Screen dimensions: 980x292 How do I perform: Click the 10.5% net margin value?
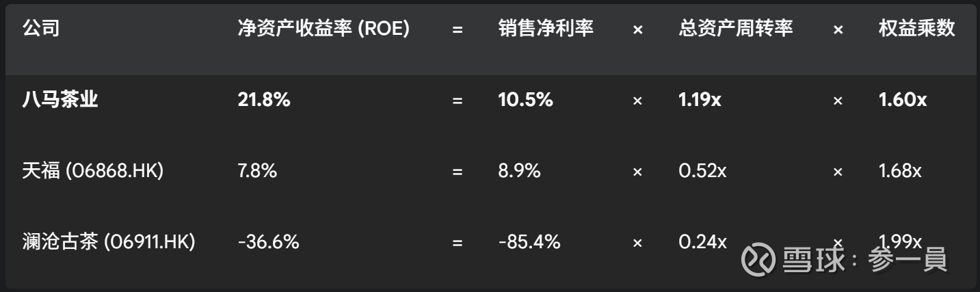pyautogui.click(x=525, y=100)
